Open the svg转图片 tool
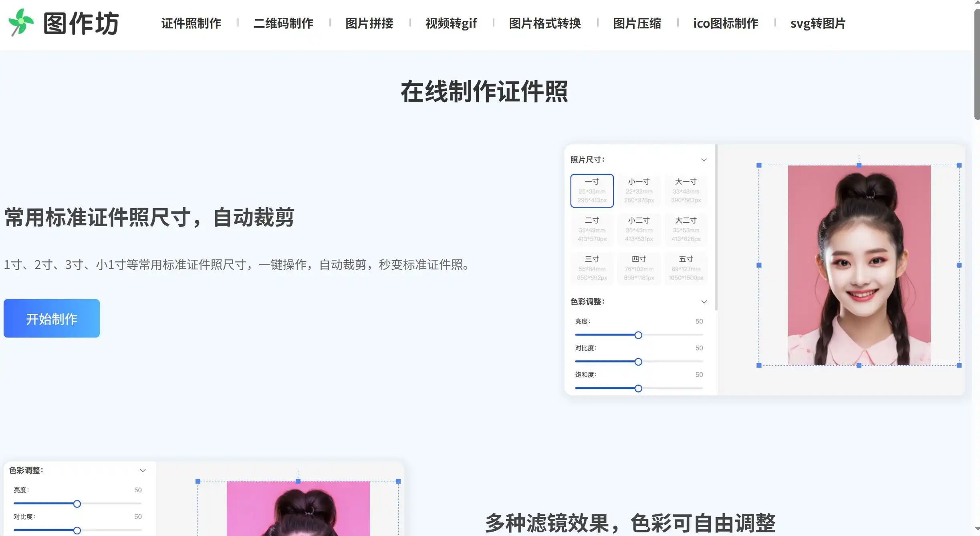This screenshot has width=980, height=536. [818, 23]
